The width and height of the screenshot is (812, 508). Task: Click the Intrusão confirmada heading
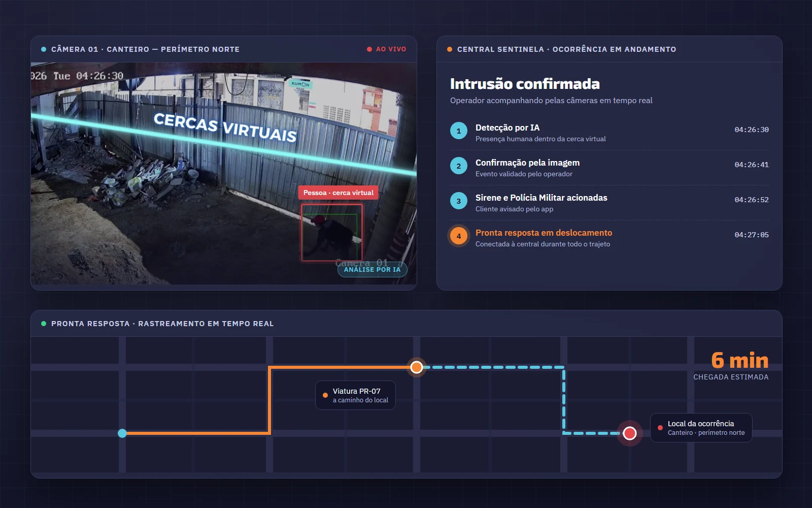(x=525, y=84)
